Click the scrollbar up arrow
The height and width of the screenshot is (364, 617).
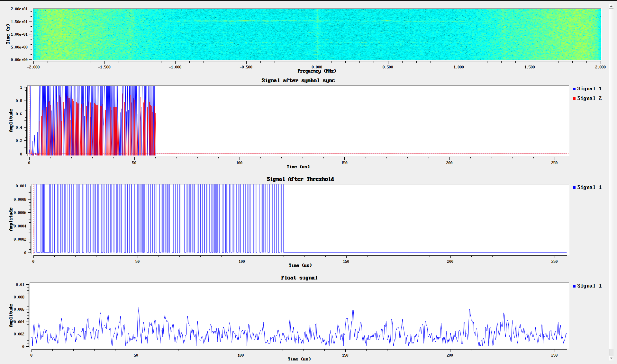pyautogui.click(x=611, y=6)
